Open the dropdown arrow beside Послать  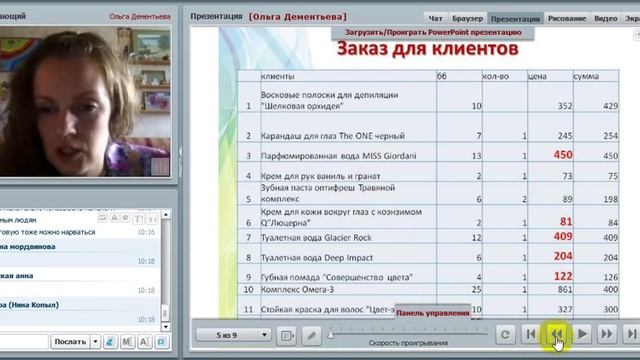coord(95,342)
